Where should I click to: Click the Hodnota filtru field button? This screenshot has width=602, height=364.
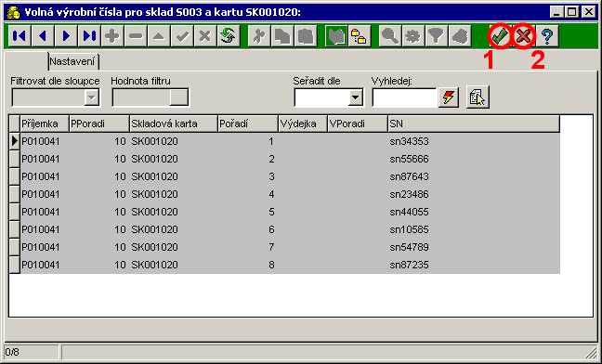[x=179, y=97]
